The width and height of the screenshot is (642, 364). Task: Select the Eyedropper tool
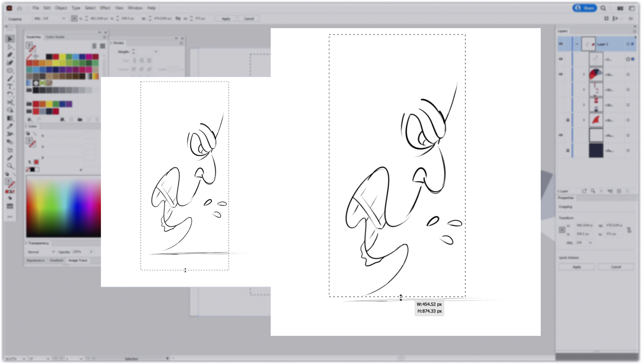point(10,126)
